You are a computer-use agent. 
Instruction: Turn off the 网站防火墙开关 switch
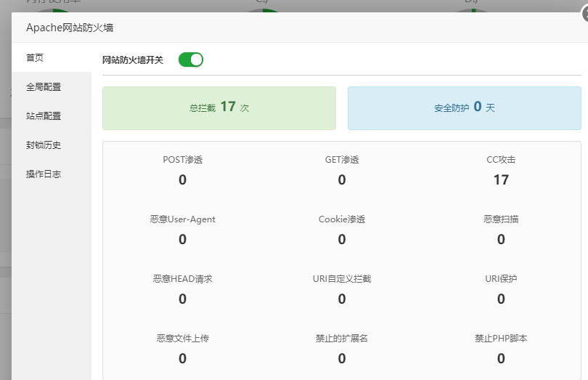point(190,60)
